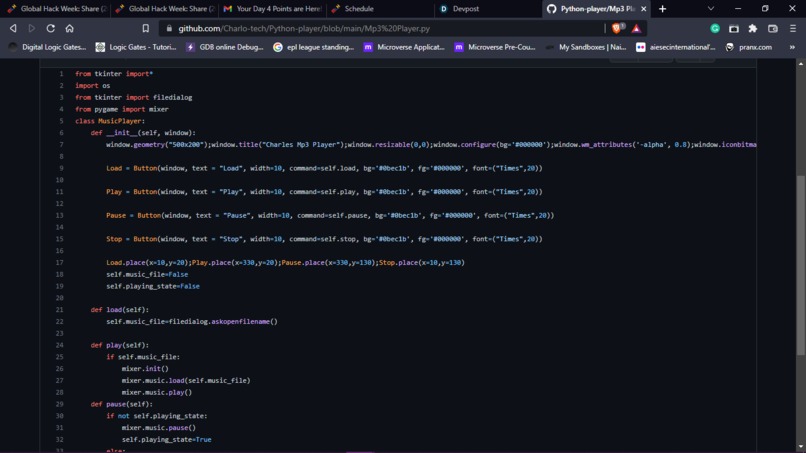Go back with the browser back arrow

[13, 28]
